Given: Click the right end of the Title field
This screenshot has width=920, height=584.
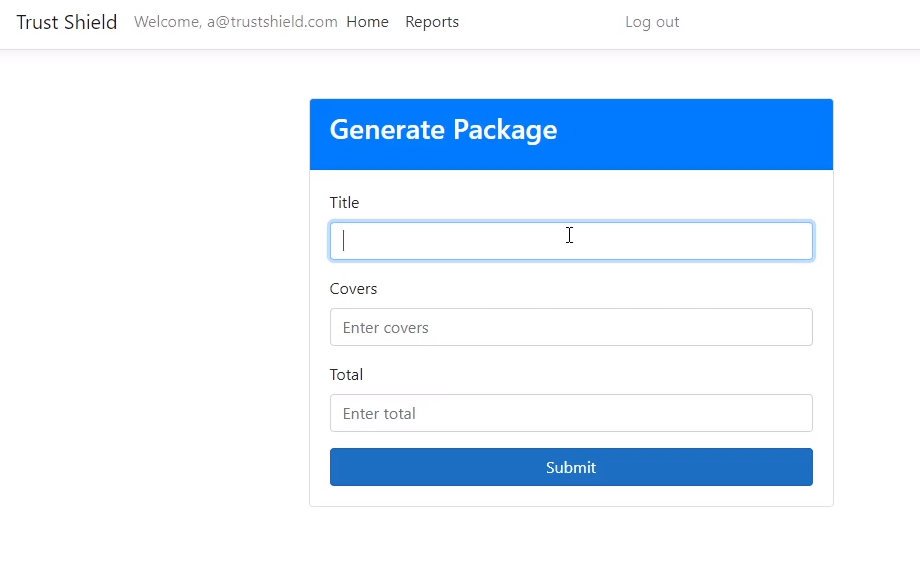Looking at the screenshot, I should pos(795,241).
